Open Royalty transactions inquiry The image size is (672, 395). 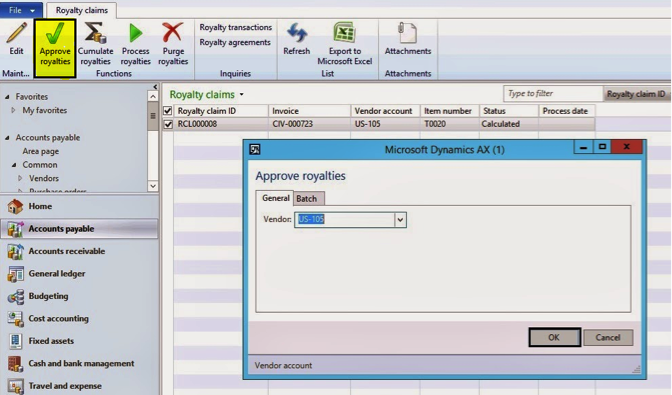[x=235, y=27]
